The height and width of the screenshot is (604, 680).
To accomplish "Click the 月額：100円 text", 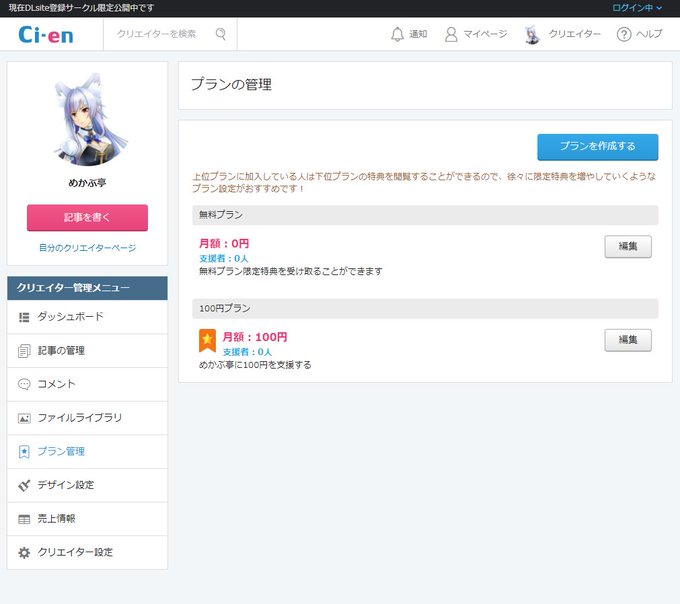I will pyautogui.click(x=255, y=337).
